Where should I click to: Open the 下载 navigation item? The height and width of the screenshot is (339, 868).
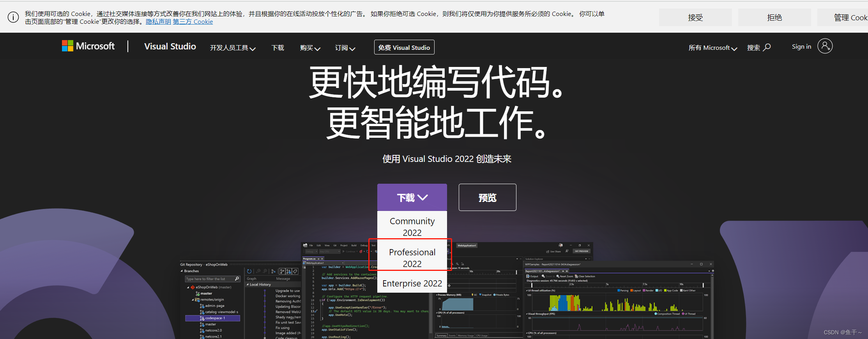pyautogui.click(x=278, y=47)
